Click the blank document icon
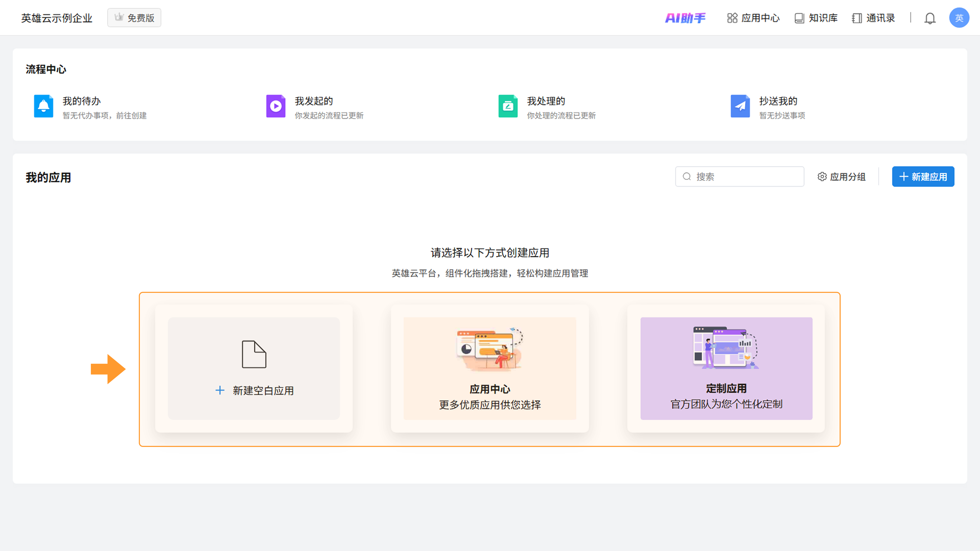This screenshot has height=551, width=980. point(254,354)
